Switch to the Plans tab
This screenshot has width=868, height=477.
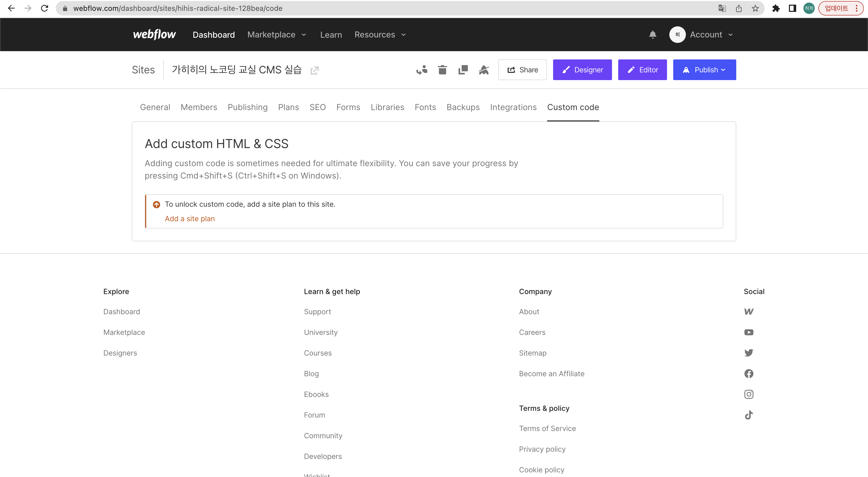(289, 107)
